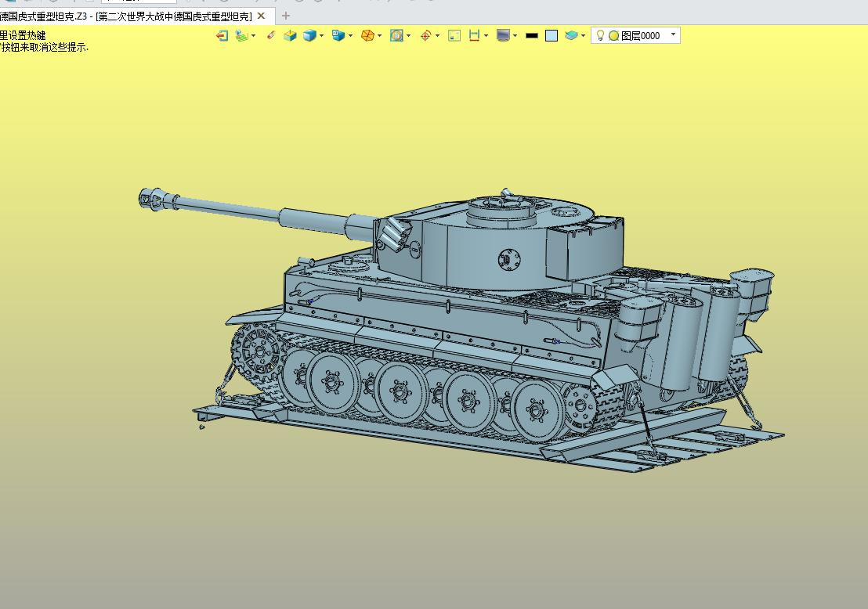Open the 图层0000 layer dropdown

(673, 34)
